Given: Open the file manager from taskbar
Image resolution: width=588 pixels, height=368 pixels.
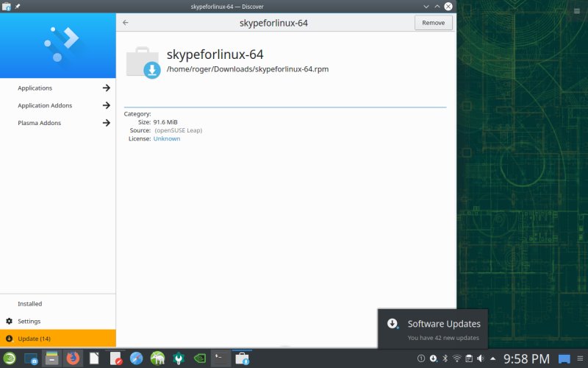Looking at the screenshot, I should pyautogui.click(x=51, y=358).
